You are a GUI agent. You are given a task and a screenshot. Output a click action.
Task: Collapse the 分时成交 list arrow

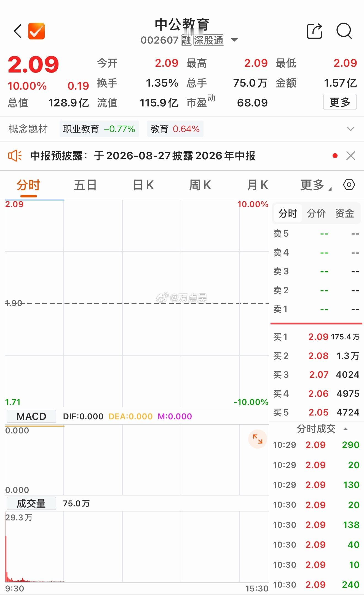coord(345,429)
